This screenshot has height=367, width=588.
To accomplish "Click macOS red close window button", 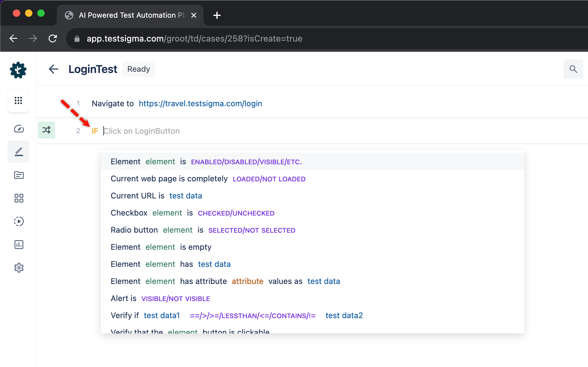I will tap(17, 13).
